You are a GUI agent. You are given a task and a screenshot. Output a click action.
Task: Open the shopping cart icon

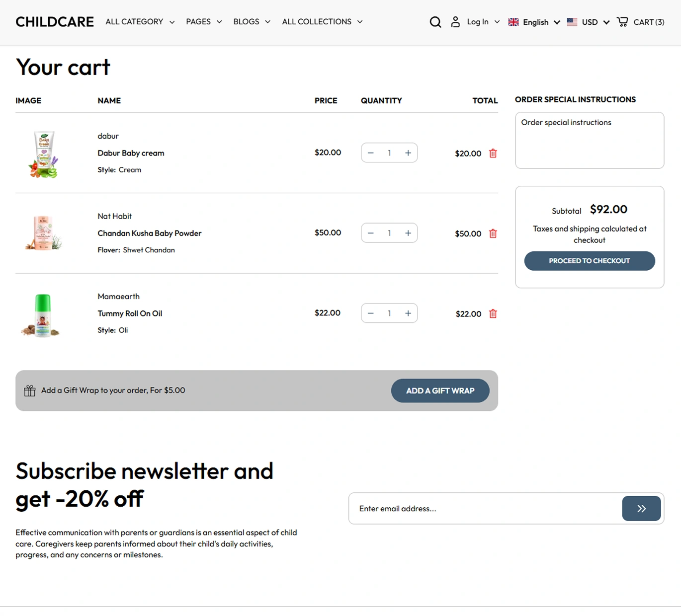(x=622, y=22)
